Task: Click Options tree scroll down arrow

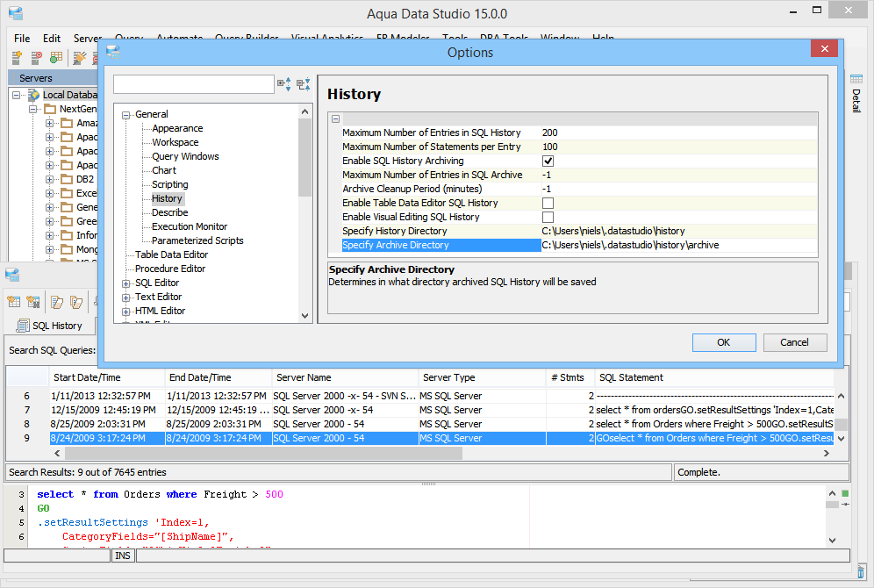Action: [x=304, y=315]
